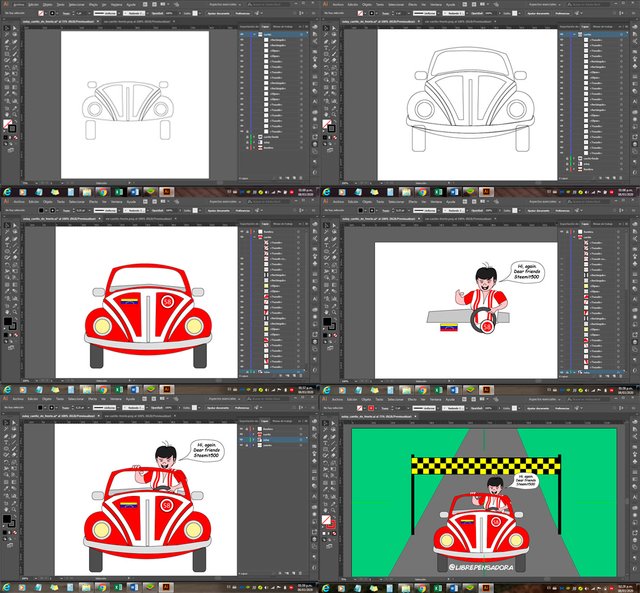Select the Rotate tool in middle-left Illustrator window

[x=7, y=264]
